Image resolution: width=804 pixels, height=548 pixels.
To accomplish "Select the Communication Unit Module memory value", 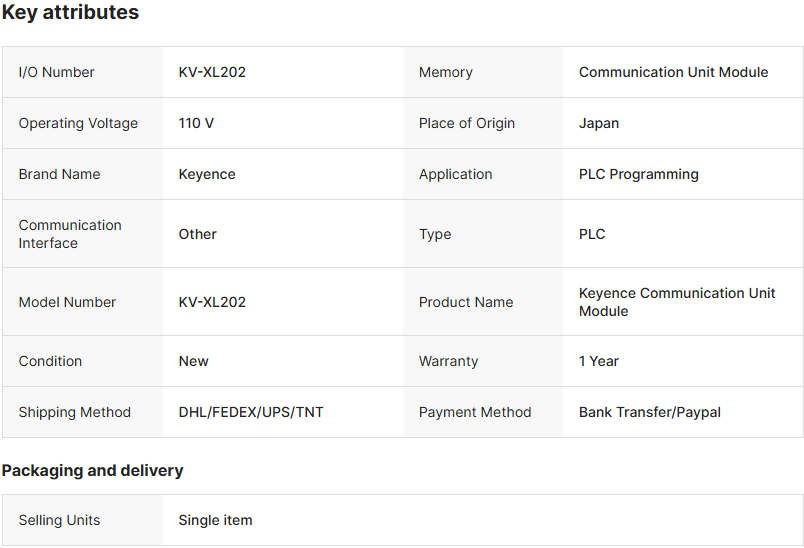I will pos(673,72).
